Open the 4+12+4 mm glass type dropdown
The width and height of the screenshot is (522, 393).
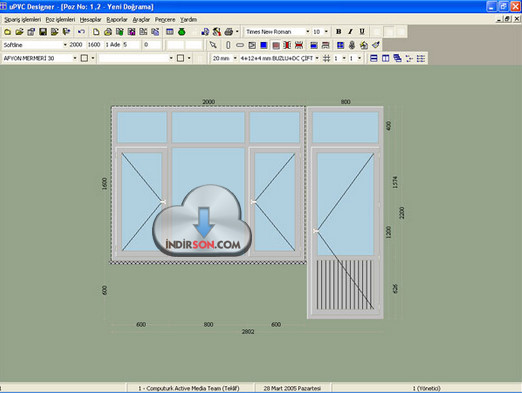point(317,58)
